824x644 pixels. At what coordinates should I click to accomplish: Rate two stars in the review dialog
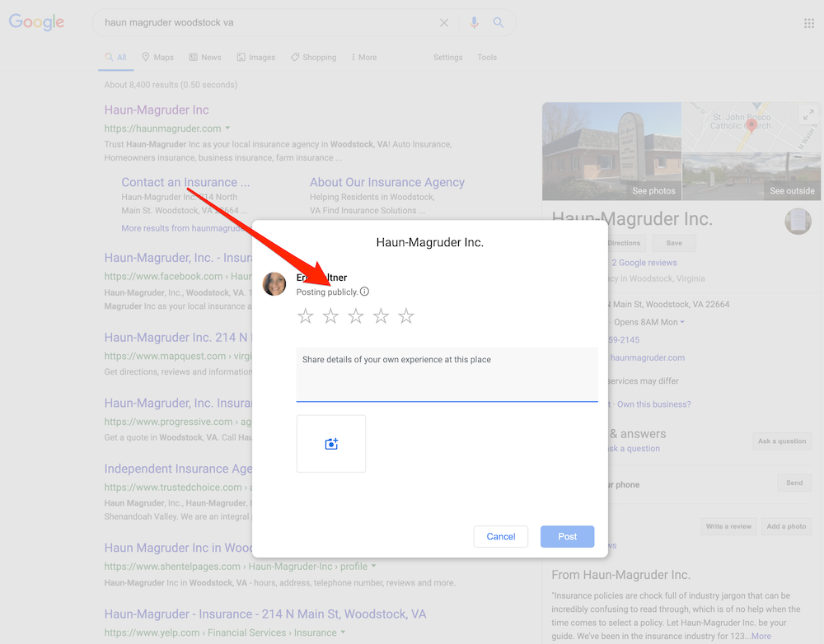(x=330, y=316)
